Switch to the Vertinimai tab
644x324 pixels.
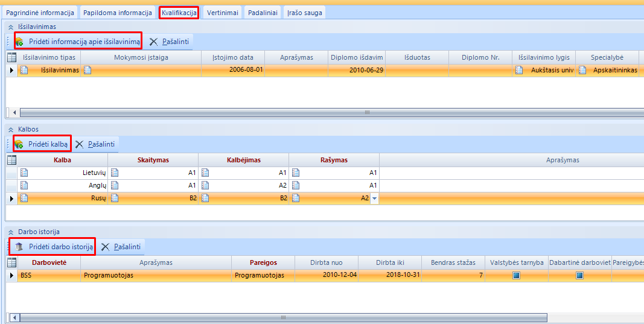pos(222,12)
